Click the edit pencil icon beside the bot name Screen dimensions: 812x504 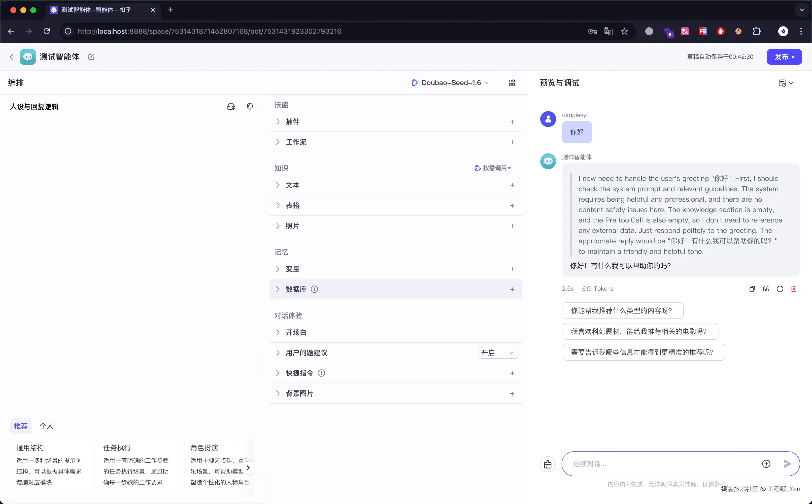91,57
